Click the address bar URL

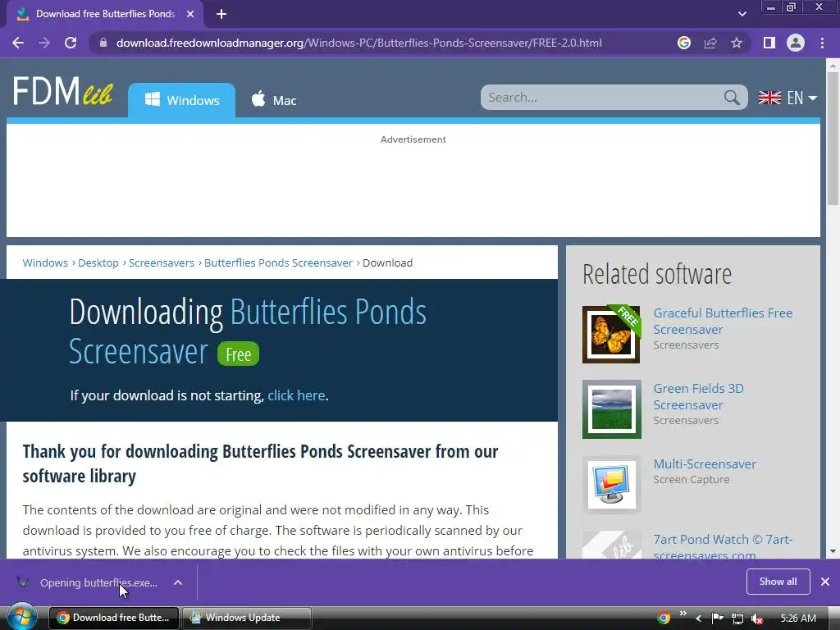pos(359,43)
